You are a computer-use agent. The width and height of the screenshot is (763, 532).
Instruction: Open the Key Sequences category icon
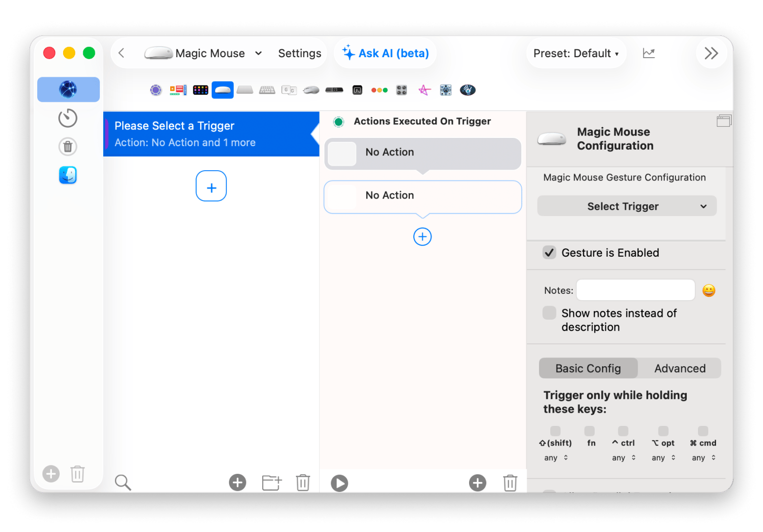[289, 90]
